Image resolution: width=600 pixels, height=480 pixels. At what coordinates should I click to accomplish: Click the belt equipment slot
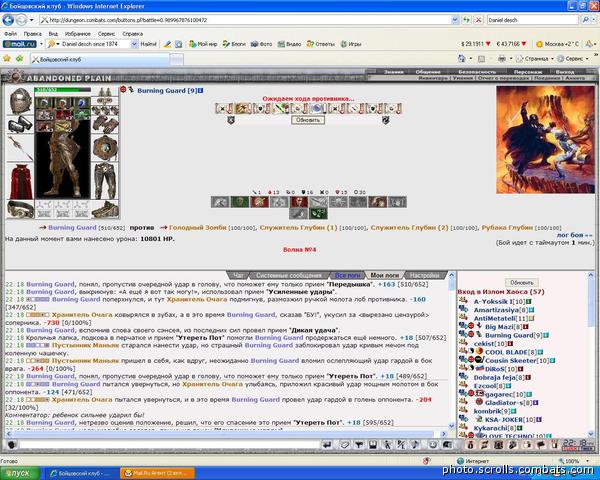click(20, 209)
